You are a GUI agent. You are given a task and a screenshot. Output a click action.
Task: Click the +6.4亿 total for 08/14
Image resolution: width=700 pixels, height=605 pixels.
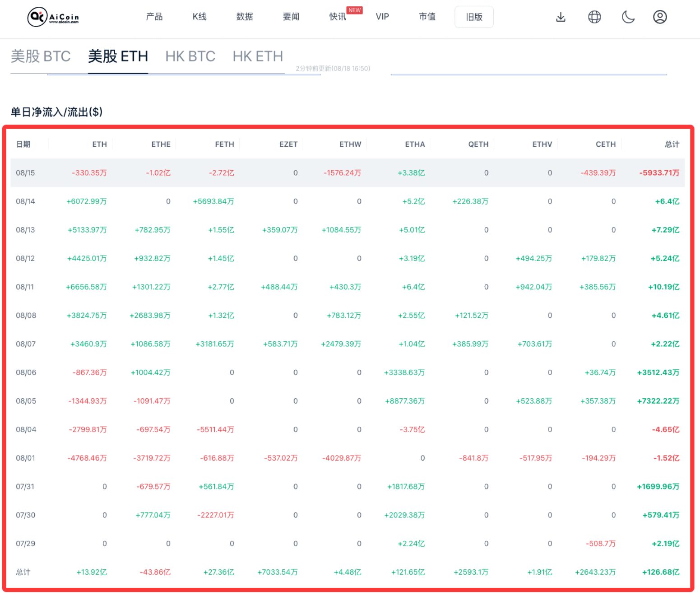coord(667,201)
